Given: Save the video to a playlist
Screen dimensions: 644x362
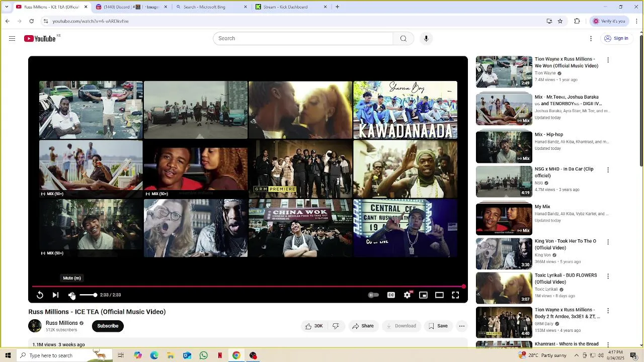Looking at the screenshot, I should click(x=438, y=326).
